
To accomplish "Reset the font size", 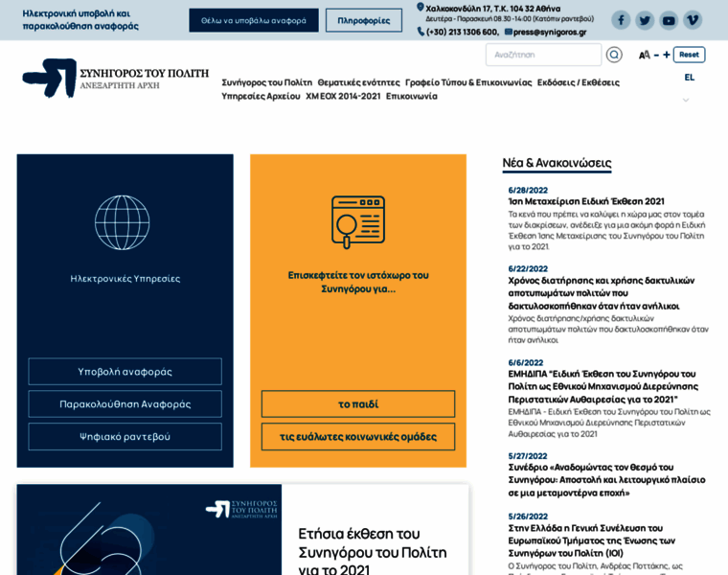I will 689,55.
